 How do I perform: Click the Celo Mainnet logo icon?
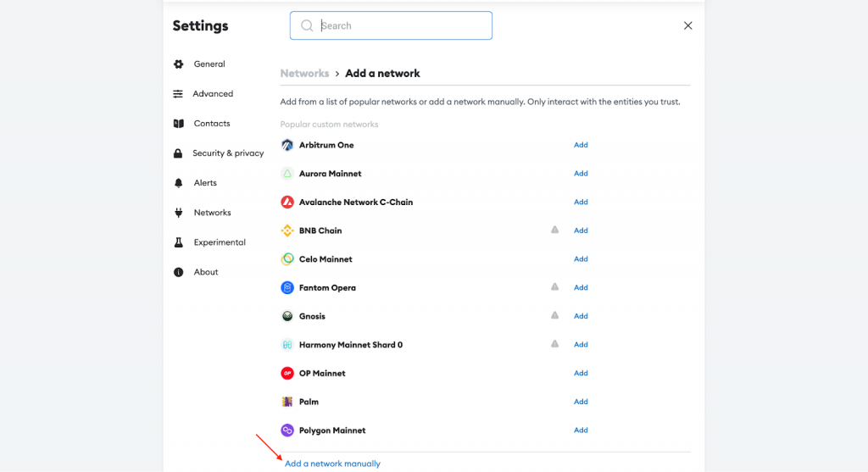pos(287,259)
